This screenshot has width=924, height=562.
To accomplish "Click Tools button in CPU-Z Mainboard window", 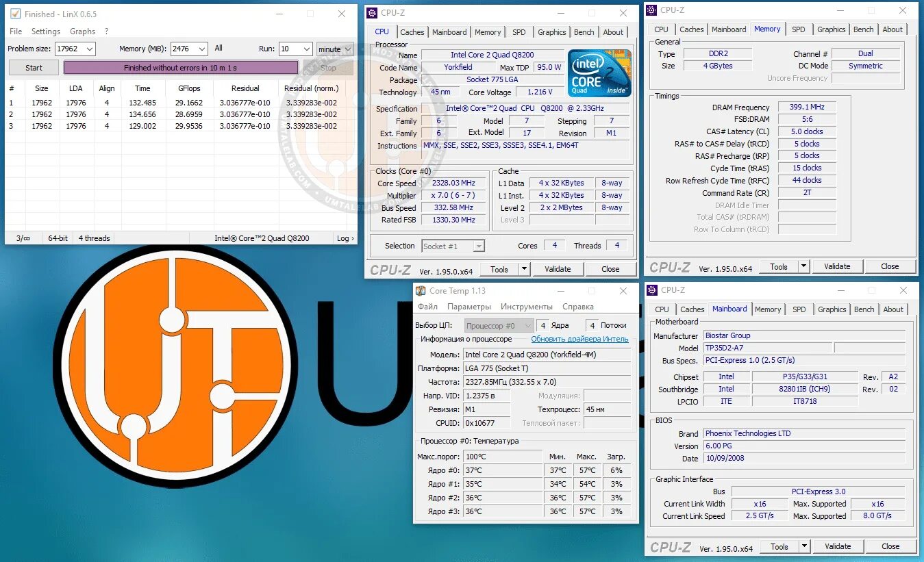I will click(x=779, y=546).
